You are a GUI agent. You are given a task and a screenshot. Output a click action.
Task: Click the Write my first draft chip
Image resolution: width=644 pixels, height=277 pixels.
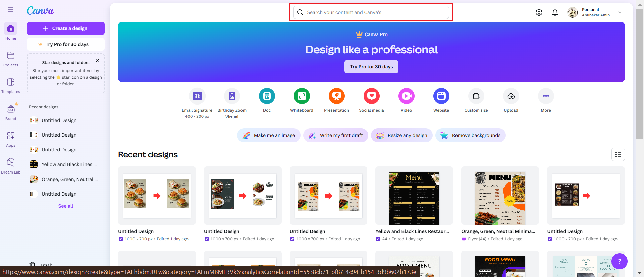[336, 135]
